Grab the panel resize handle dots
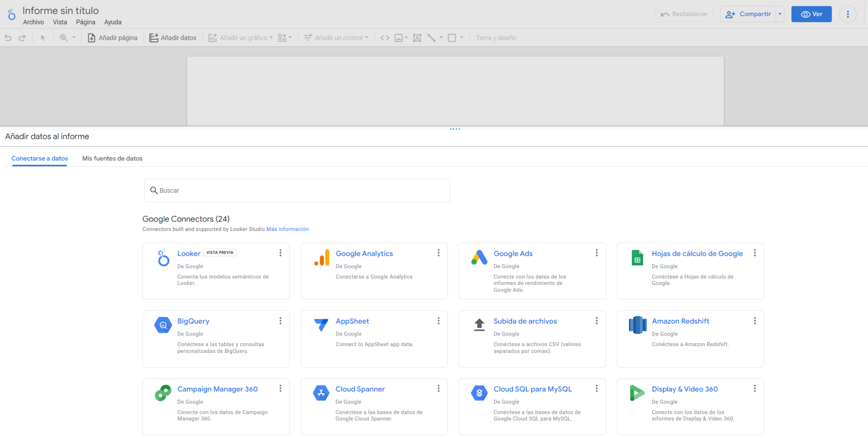 click(x=455, y=129)
